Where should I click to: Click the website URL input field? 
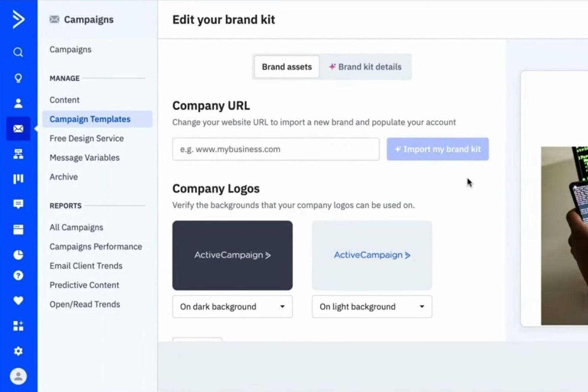(x=276, y=149)
